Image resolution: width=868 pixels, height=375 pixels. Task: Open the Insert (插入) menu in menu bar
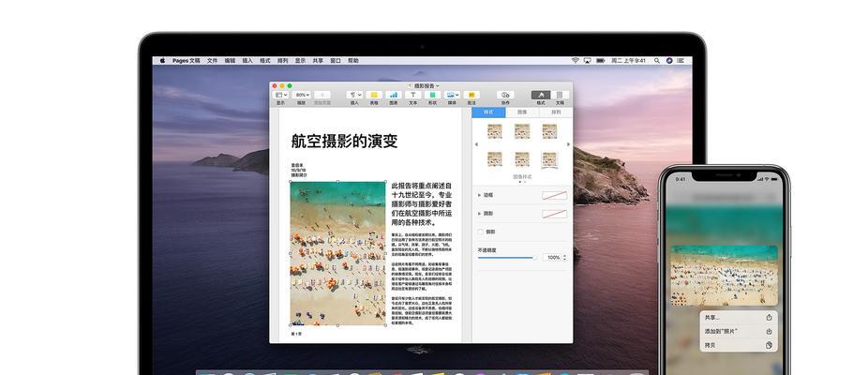click(247, 60)
